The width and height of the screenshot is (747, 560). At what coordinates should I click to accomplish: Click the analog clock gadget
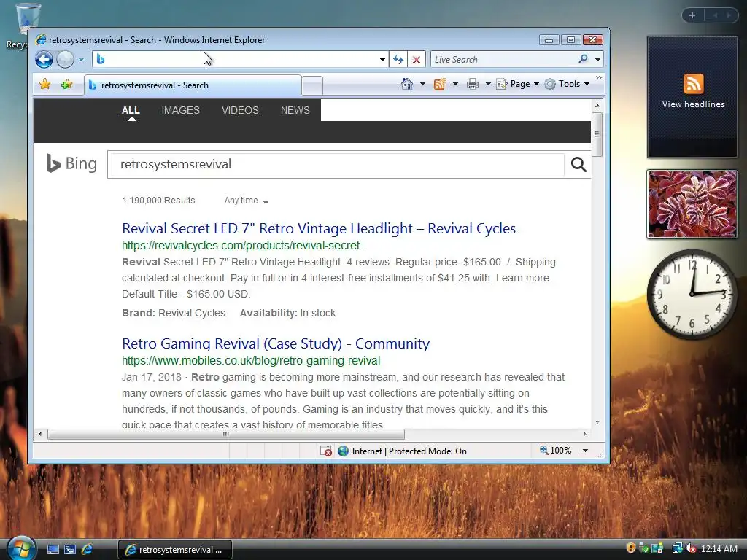click(x=692, y=295)
